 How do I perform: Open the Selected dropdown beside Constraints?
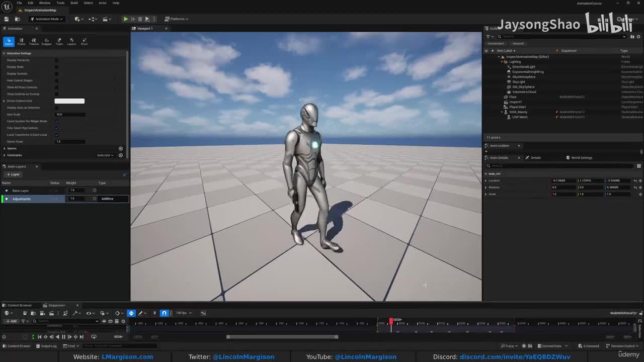click(x=105, y=155)
